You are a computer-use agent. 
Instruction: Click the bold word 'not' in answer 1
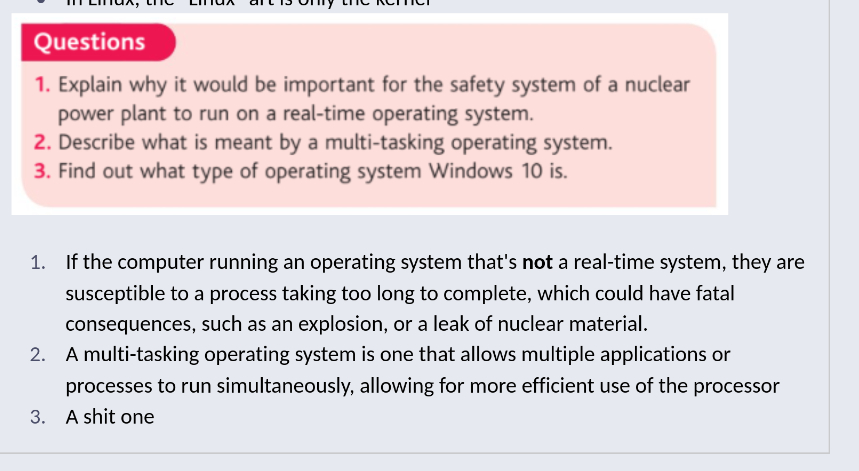538,263
